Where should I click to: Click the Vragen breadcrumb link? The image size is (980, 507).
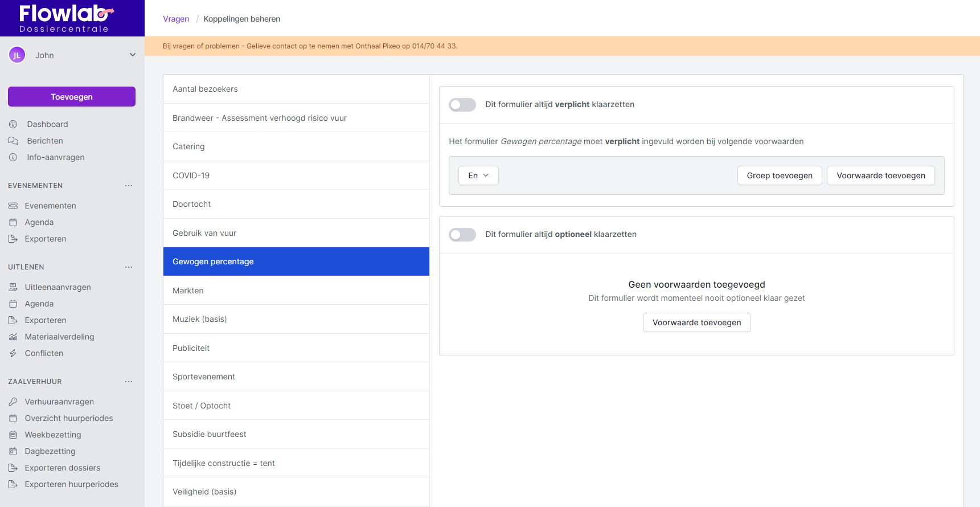click(x=176, y=19)
